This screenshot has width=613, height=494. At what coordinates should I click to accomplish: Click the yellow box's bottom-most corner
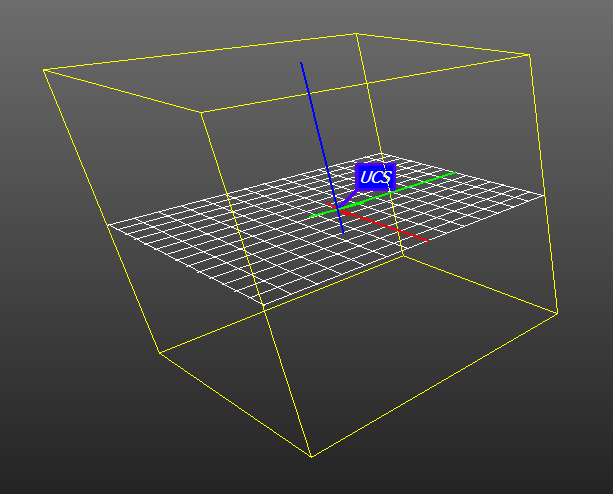[311, 457]
